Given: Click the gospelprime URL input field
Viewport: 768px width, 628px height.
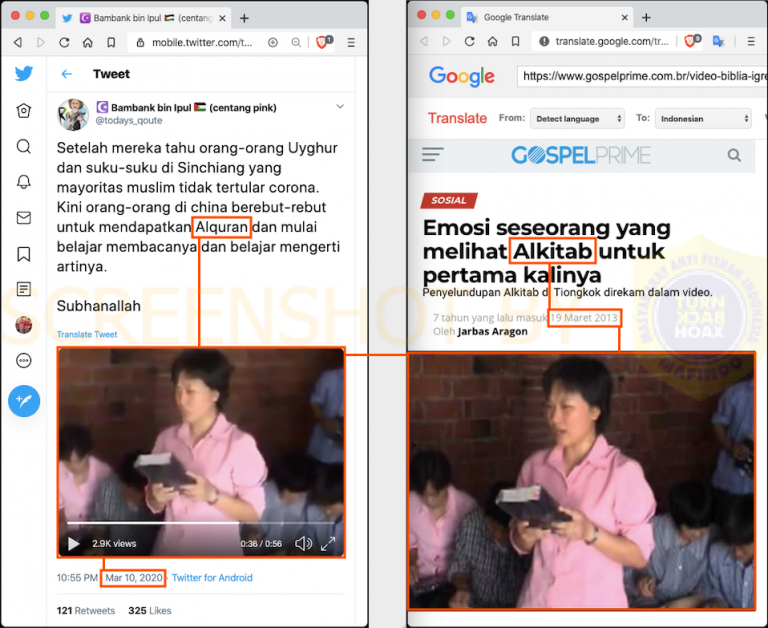Looking at the screenshot, I should click(x=642, y=76).
